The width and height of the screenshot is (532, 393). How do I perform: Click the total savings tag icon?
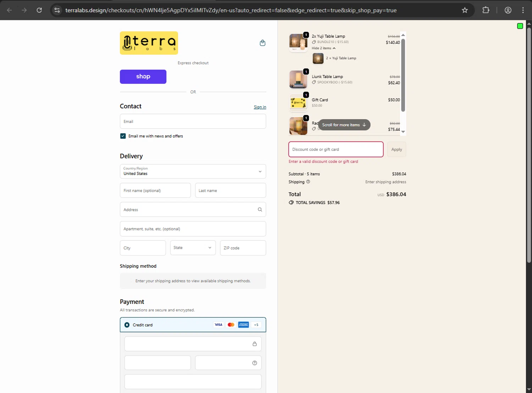click(291, 202)
